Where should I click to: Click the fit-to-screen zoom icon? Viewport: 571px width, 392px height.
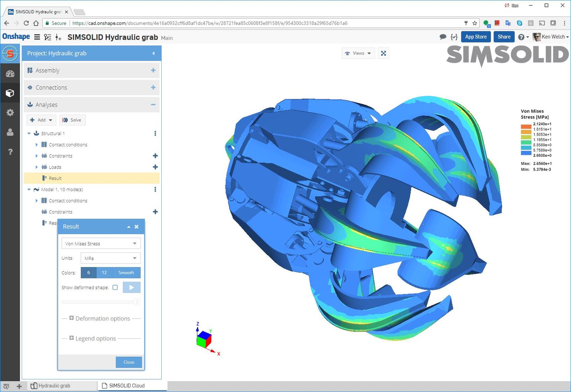pos(383,53)
